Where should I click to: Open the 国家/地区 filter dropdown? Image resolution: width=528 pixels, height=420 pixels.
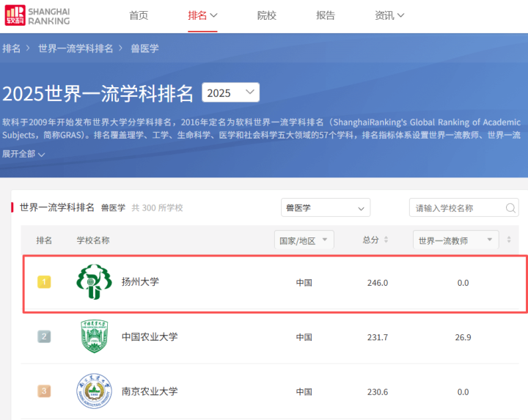[x=304, y=240]
